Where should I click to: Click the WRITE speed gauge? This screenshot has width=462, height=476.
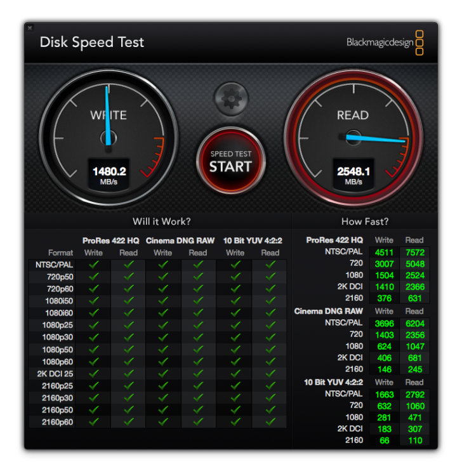109,138
